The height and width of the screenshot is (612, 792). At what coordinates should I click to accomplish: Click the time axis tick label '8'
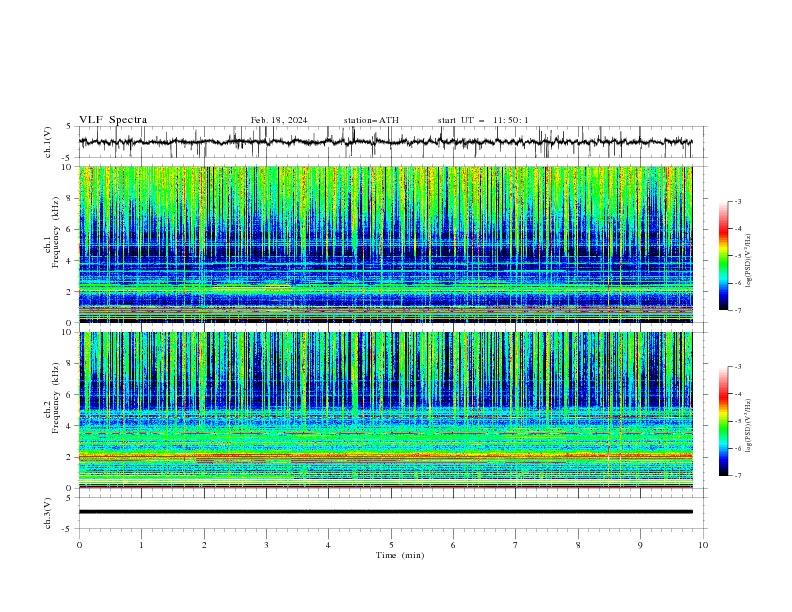click(x=578, y=545)
